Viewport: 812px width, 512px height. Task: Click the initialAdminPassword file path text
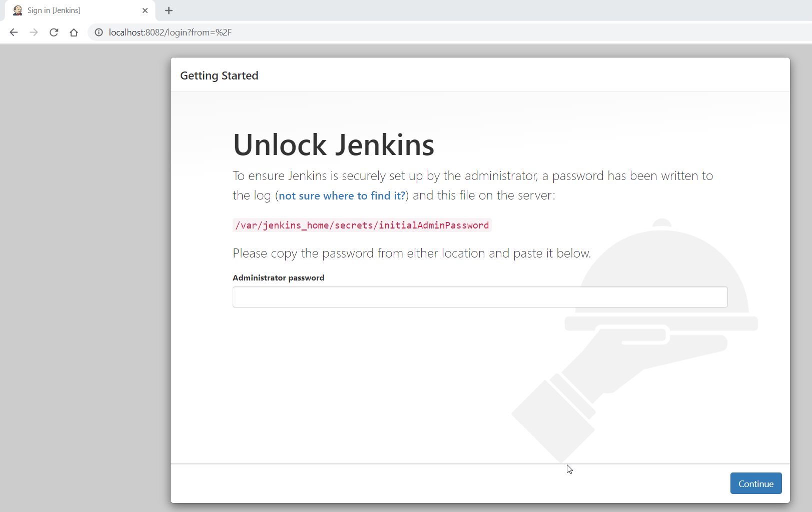click(x=362, y=225)
